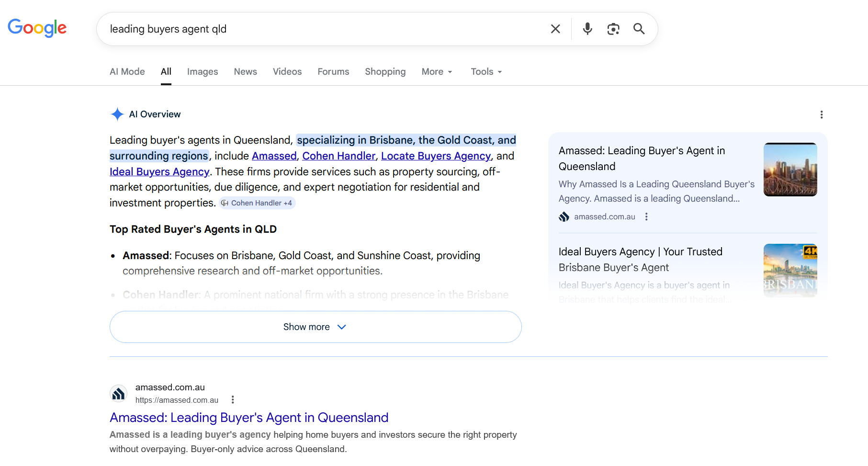Open the Videos tab
868x466 pixels.
(287, 71)
